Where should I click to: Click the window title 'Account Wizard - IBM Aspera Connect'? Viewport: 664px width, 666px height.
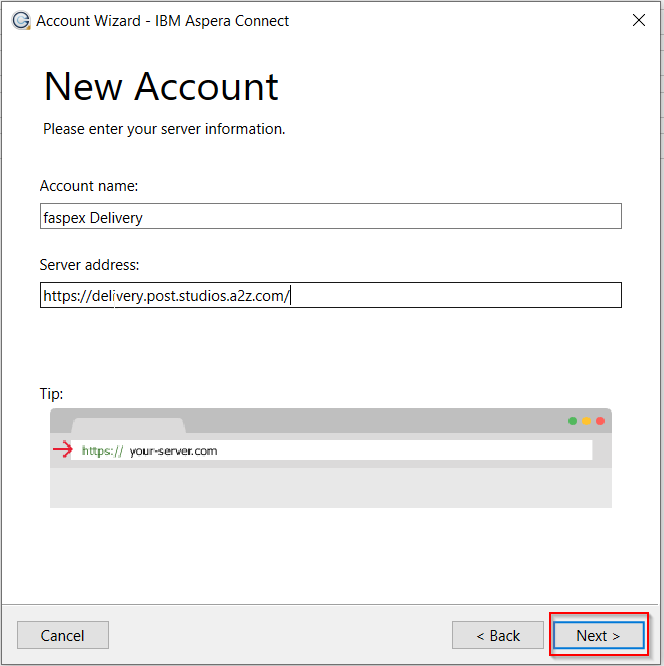pyautogui.click(x=162, y=20)
